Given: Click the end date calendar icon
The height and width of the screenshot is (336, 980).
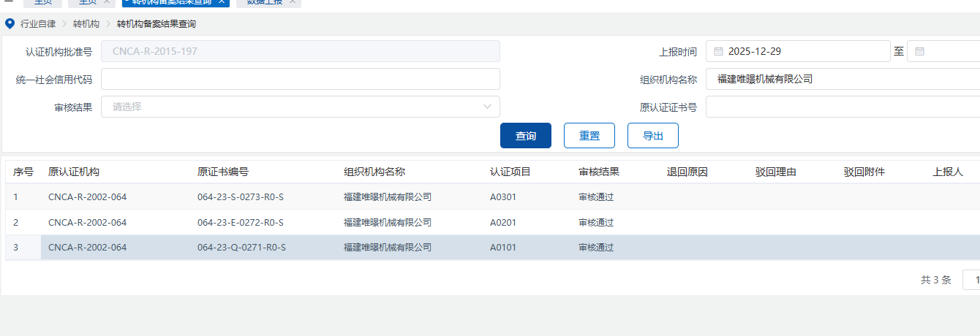Looking at the screenshot, I should 919,52.
